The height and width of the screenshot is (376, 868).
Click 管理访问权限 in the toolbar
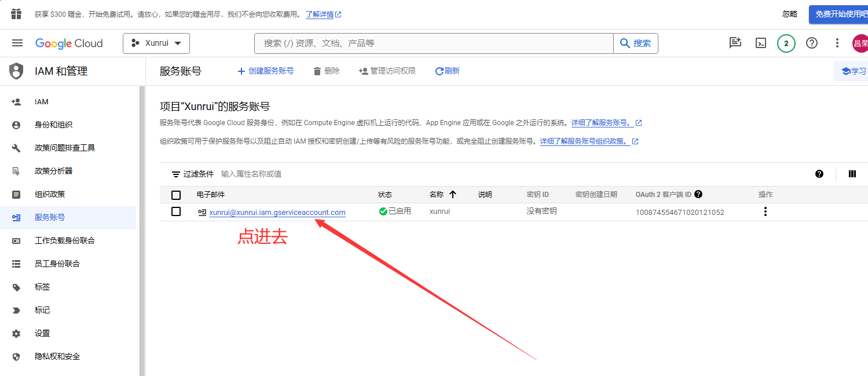(x=387, y=71)
